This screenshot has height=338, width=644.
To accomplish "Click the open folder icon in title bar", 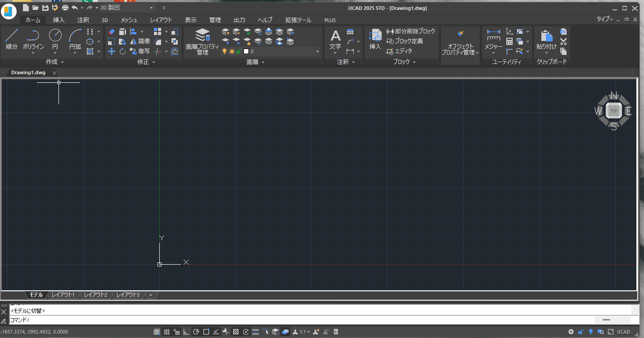I will coord(35,8).
